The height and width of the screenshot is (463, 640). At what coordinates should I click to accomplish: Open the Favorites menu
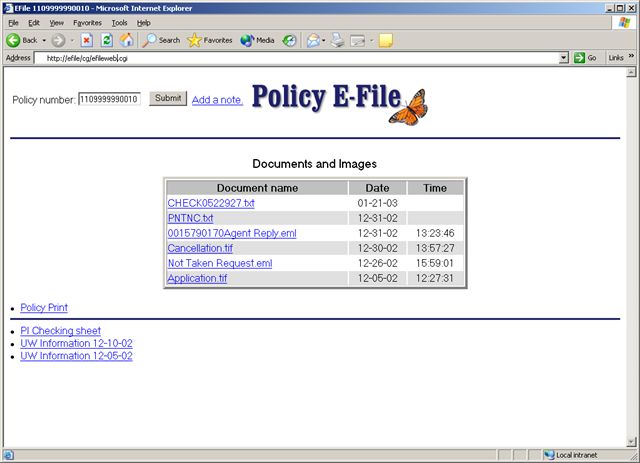(87, 23)
